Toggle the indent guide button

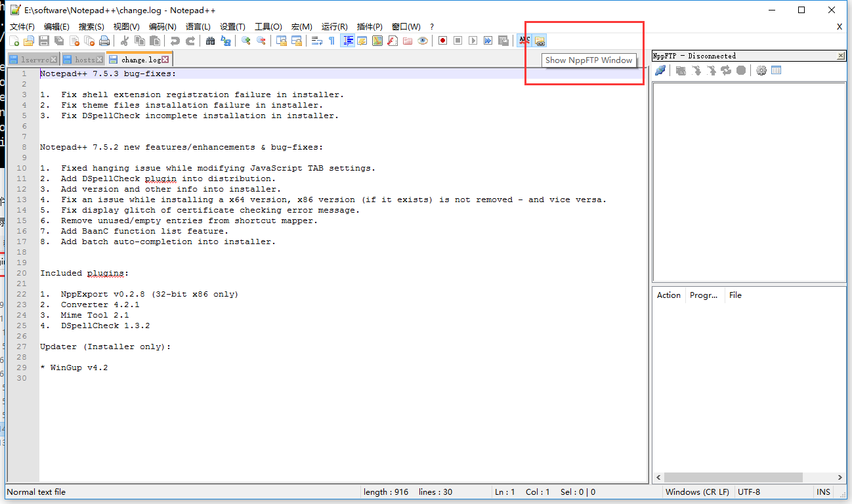point(347,41)
